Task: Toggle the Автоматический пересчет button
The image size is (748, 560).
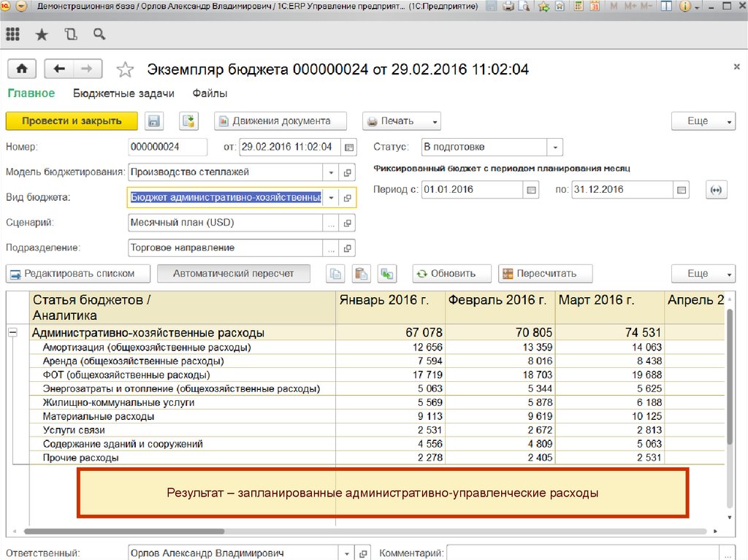Action: tap(234, 274)
